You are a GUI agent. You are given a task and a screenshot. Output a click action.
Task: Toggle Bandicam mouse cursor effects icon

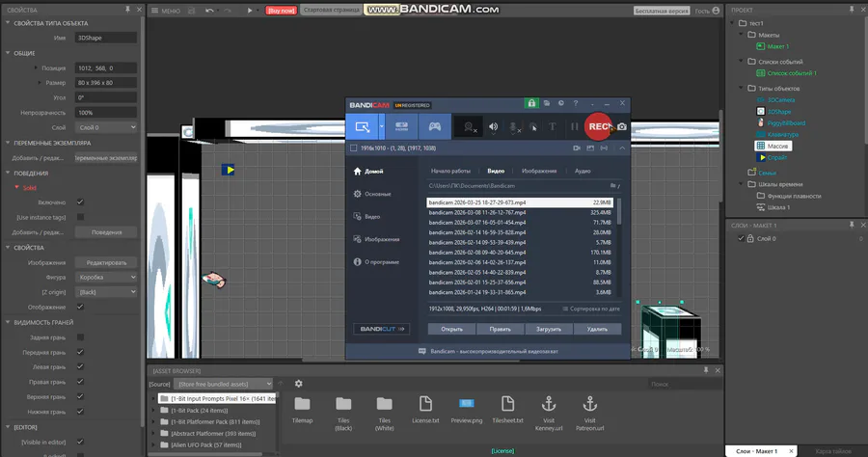(x=533, y=127)
